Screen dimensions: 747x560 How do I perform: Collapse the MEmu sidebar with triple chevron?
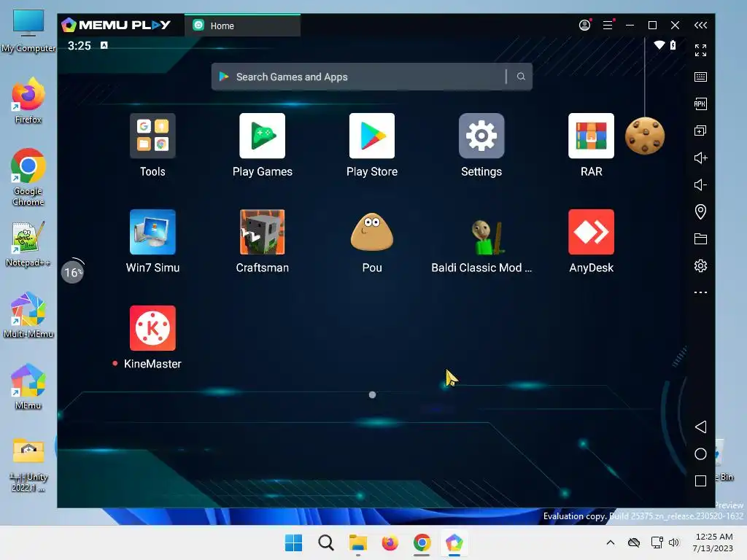[x=700, y=26]
